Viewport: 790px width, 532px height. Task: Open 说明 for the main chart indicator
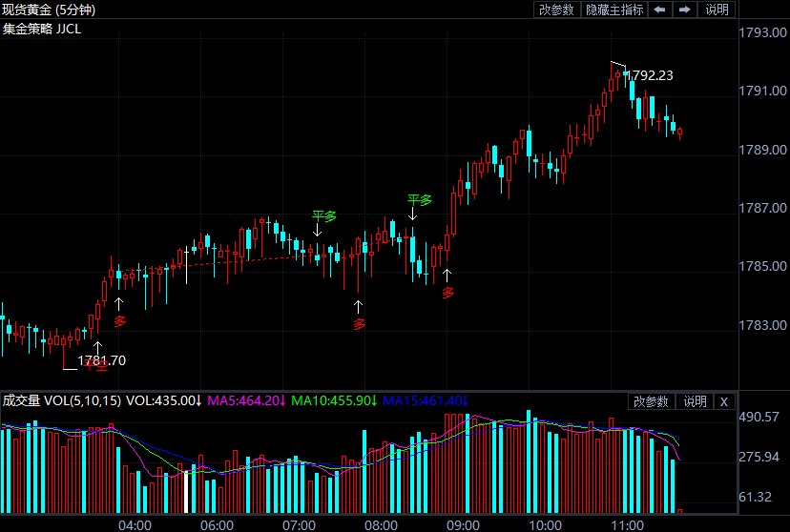pyautogui.click(x=717, y=10)
